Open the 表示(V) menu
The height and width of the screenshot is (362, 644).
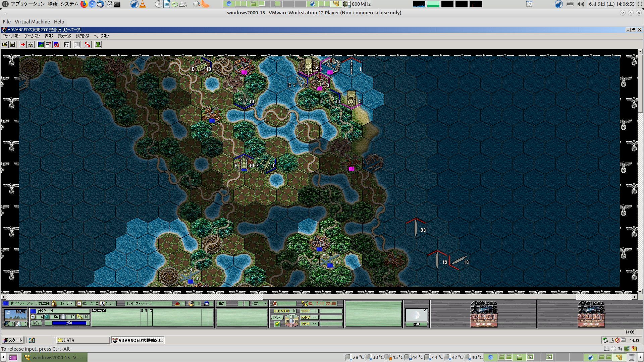pyautogui.click(x=64, y=36)
